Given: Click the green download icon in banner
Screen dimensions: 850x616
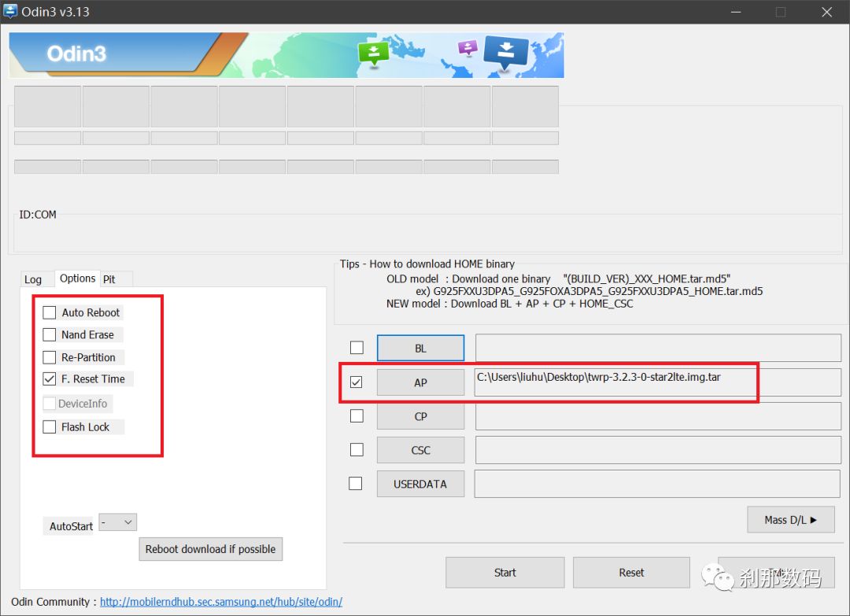Looking at the screenshot, I should pyautogui.click(x=373, y=53).
